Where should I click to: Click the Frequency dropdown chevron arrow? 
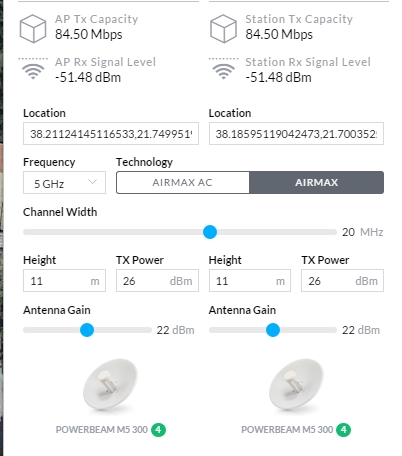point(92,182)
